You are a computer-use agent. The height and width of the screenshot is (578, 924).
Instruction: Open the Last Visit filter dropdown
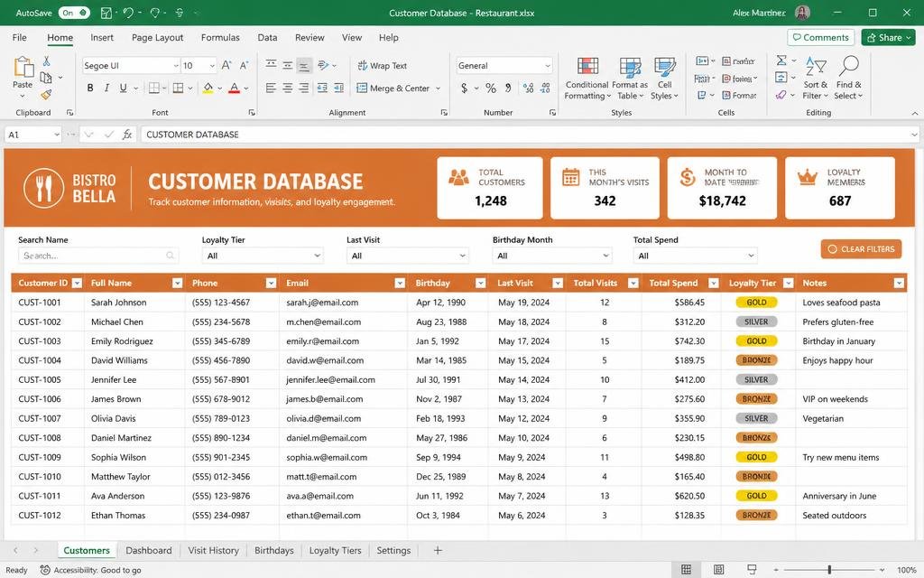[x=407, y=256]
